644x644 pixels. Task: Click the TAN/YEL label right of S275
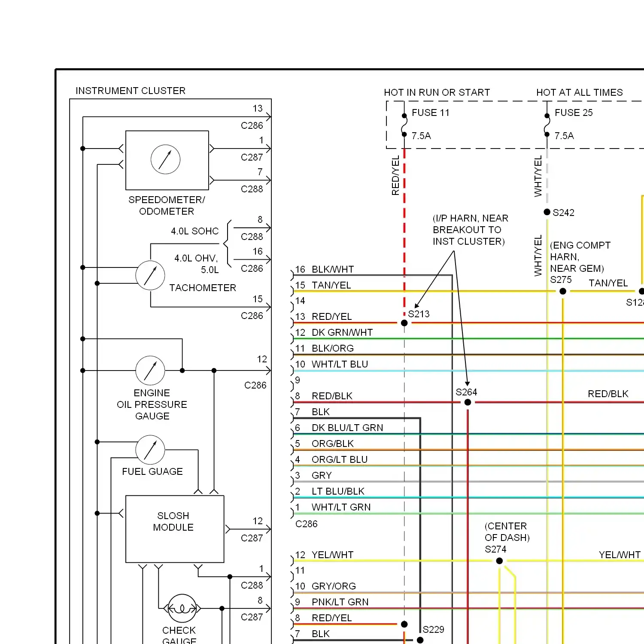point(608,283)
